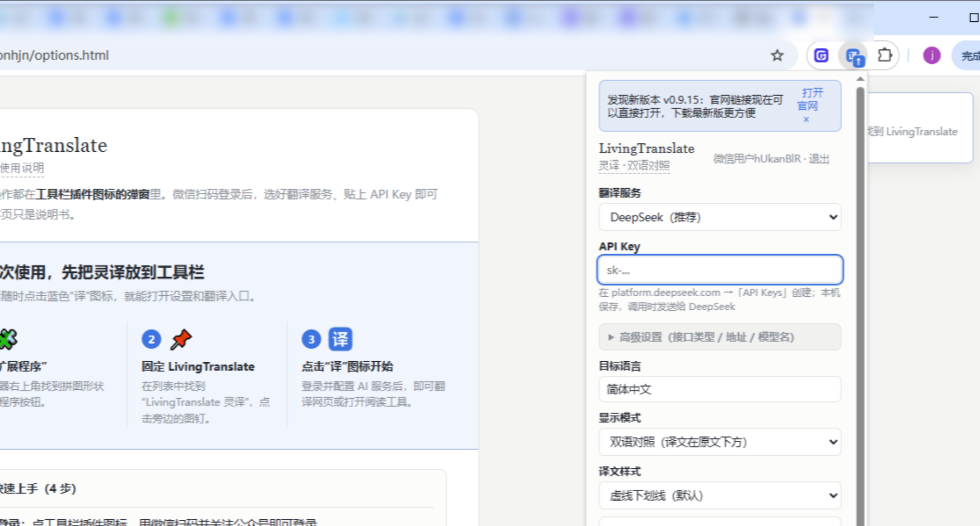Image resolution: width=980 pixels, height=526 pixels.
Task: Open the Chrome extensions puzzle menu
Action: 885,55
